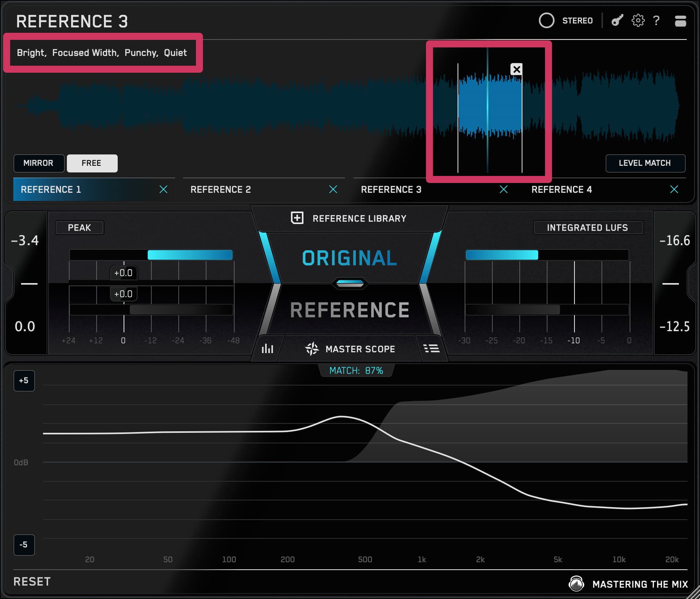Open REFERENCE LIBRARY

pyautogui.click(x=349, y=218)
